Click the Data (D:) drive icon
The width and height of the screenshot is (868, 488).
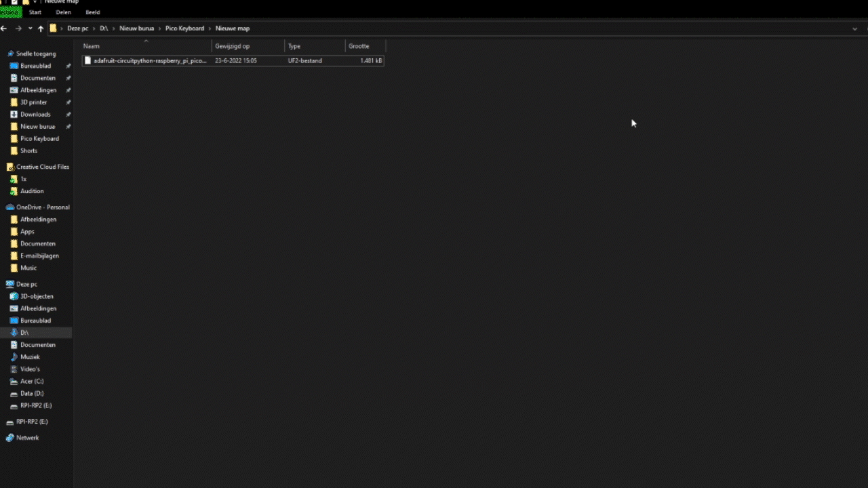pyautogui.click(x=14, y=394)
